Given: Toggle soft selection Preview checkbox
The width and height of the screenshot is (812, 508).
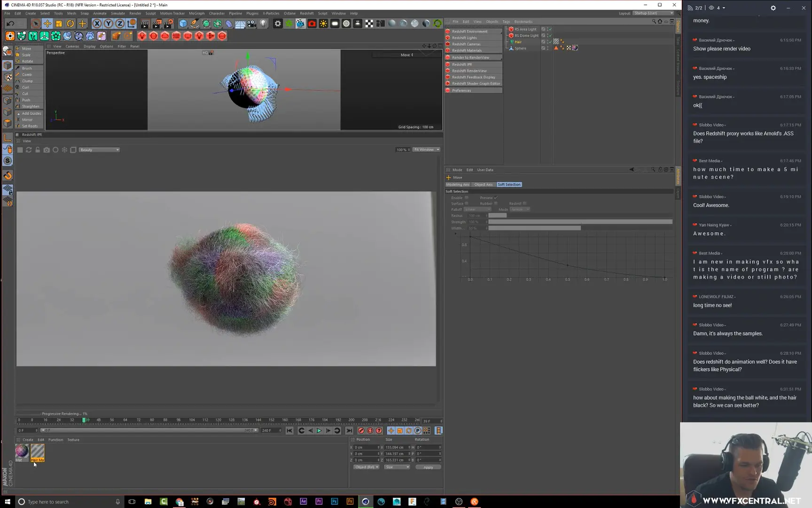Looking at the screenshot, I should (496, 198).
